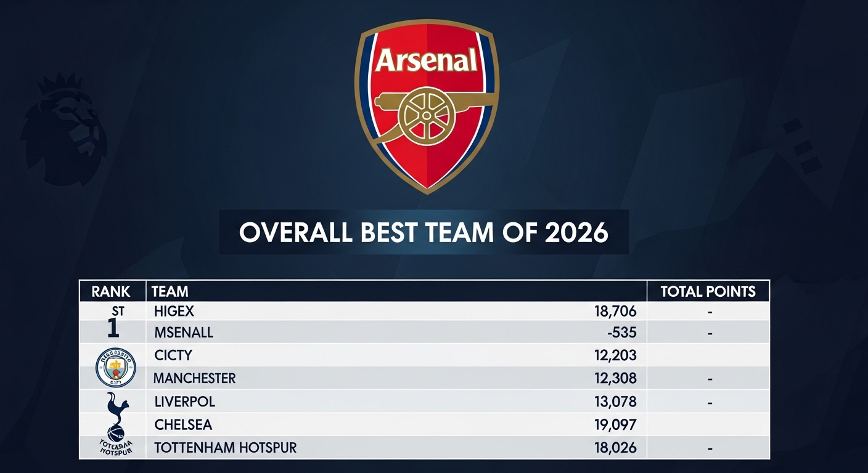Click the Manchester City badge icon
The image size is (868, 473).
pos(115,368)
